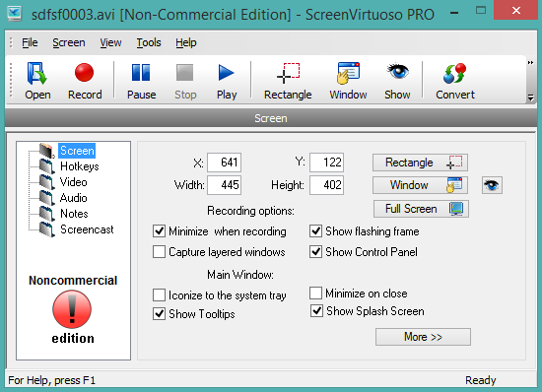Viewport: 542px width, 392px height.
Task: Open toolbar options drop-down arrow
Action: (530, 98)
